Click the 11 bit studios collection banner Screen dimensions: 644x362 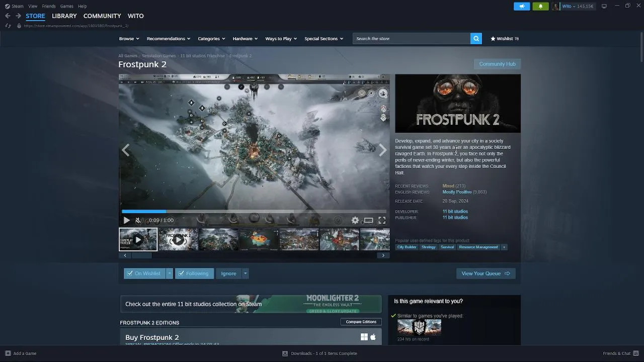click(x=251, y=304)
